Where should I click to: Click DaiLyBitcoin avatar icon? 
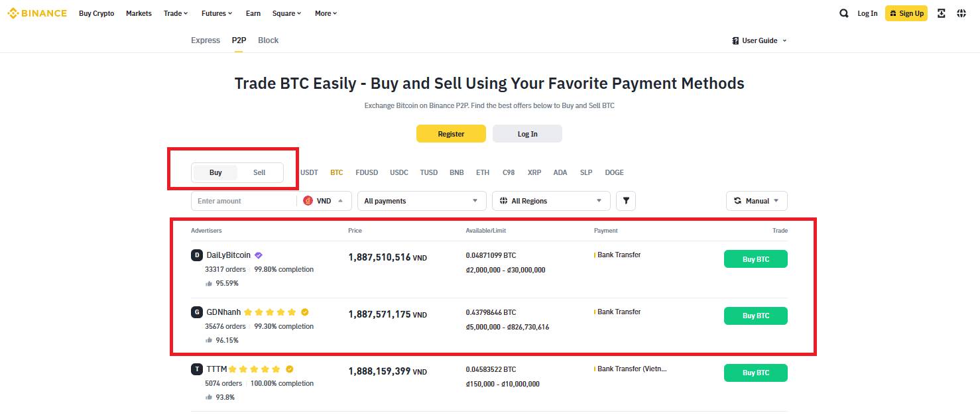click(x=196, y=255)
